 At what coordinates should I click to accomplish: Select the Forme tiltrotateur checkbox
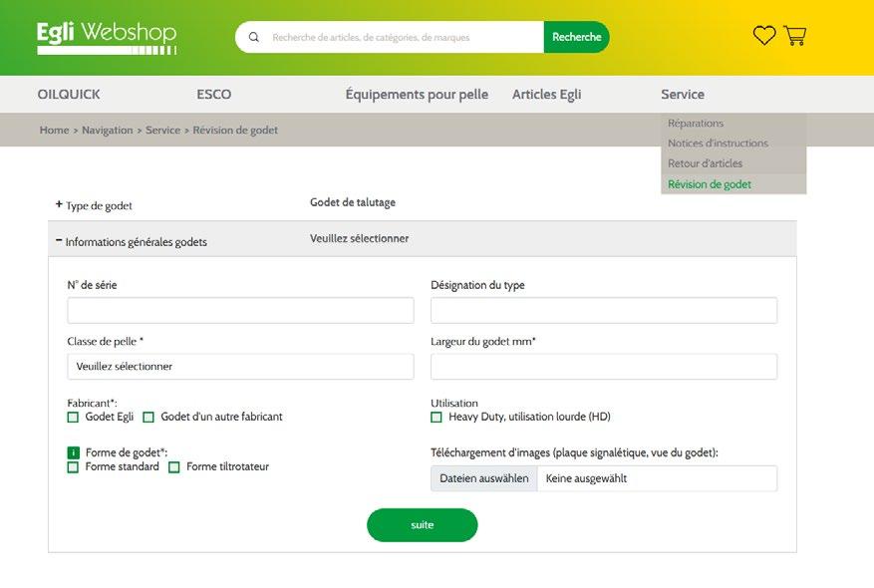(174, 467)
